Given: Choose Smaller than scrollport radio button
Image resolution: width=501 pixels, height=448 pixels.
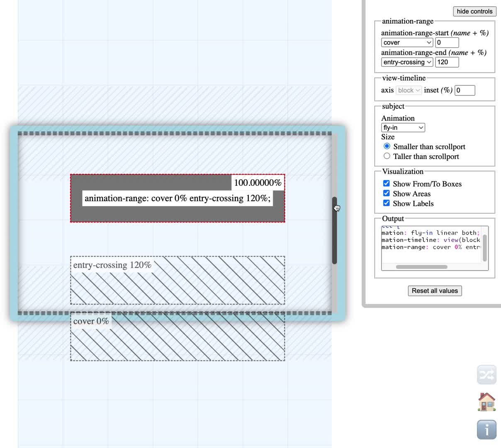Looking at the screenshot, I should click(387, 146).
